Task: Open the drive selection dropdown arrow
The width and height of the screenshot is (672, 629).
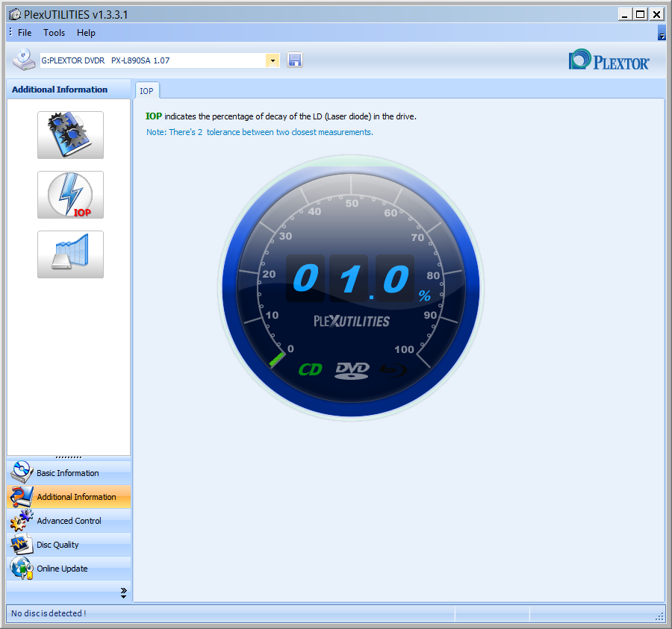Action: click(x=273, y=60)
